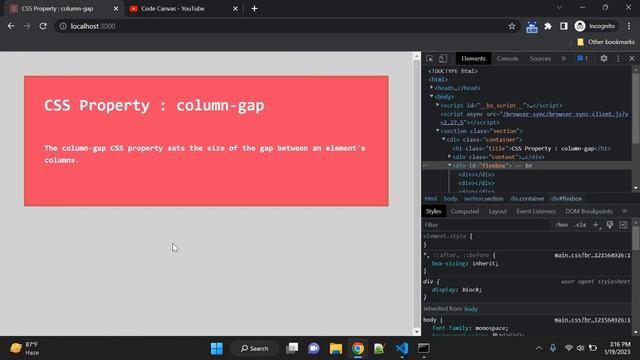Switch to the DevTools Elements tab
This screenshot has width=640, height=360.
tap(473, 59)
